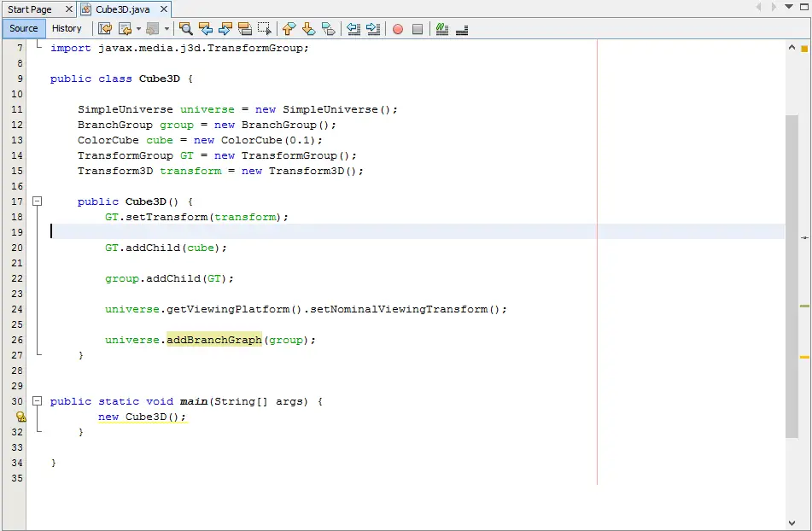Collapse the Cube3D constructor code fold
The height and width of the screenshot is (531, 812).
(37, 201)
